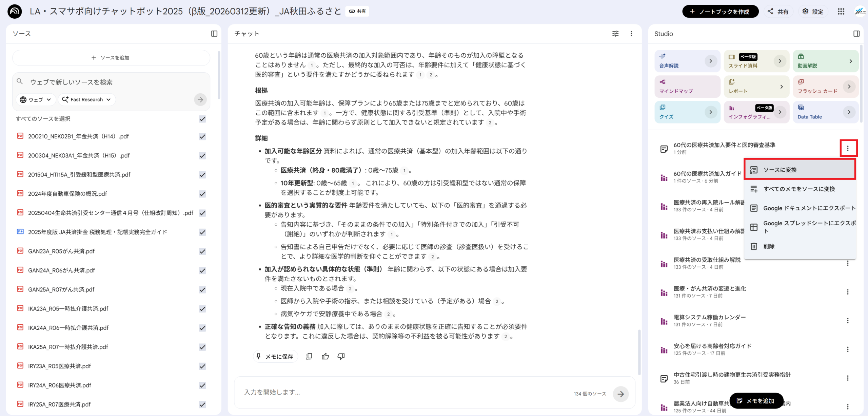Collapse the ソース panel with panel icon
The height and width of the screenshot is (416, 868).
tap(214, 34)
